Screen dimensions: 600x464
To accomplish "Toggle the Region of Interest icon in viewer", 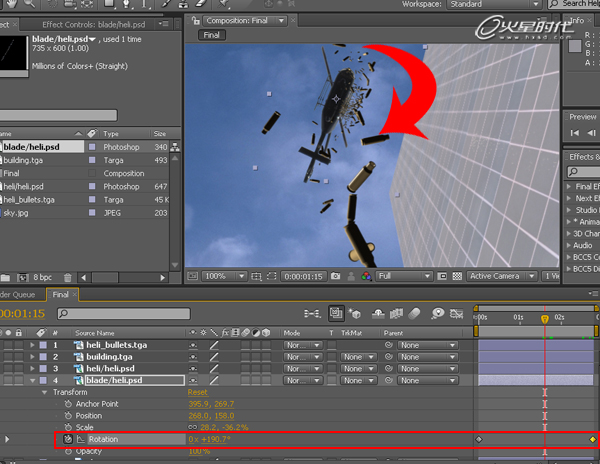I will pos(442,276).
